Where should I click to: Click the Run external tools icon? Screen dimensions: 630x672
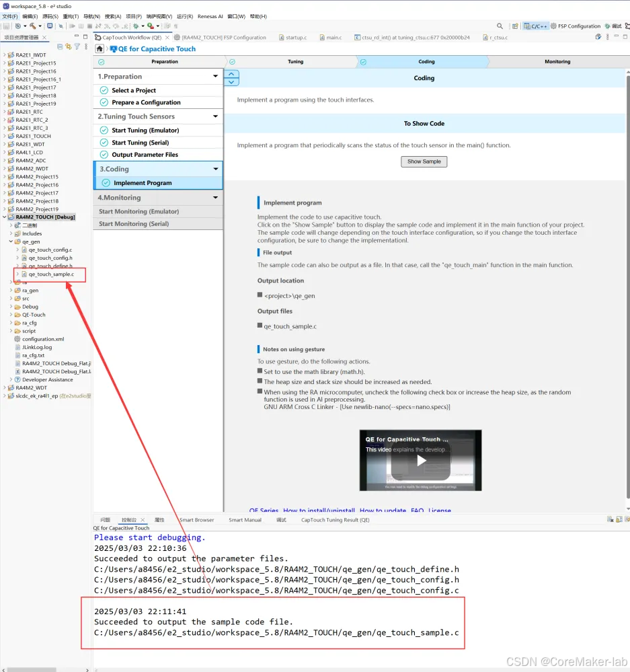click(151, 26)
